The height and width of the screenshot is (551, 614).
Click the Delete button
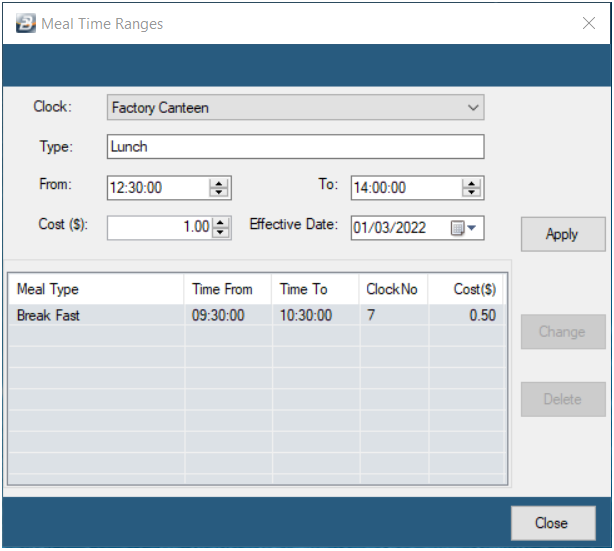pyautogui.click(x=563, y=399)
